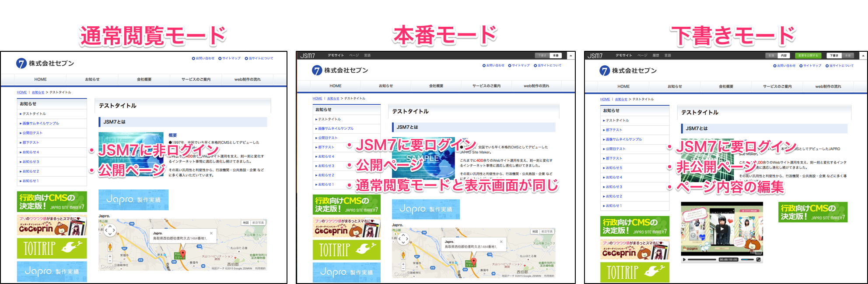
Task: Click the Japro 製作実績 banner in the 通常閲覧モード content area
Action: pos(133,200)
